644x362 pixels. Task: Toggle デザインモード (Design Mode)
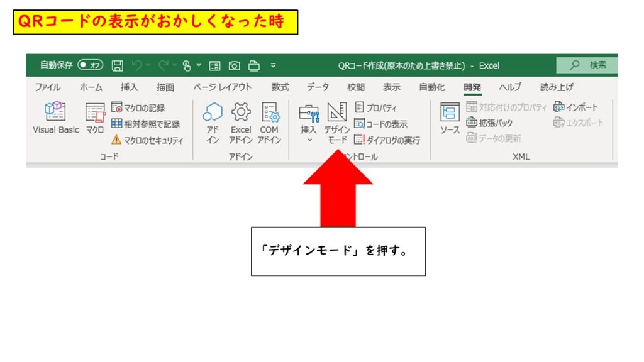coord(337,123)
